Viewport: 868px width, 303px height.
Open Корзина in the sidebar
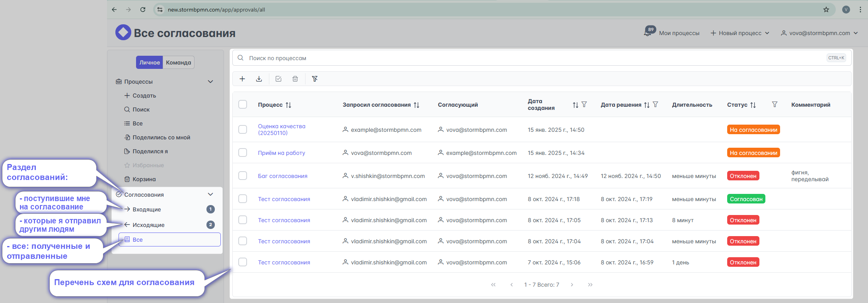tap(140, 179)
